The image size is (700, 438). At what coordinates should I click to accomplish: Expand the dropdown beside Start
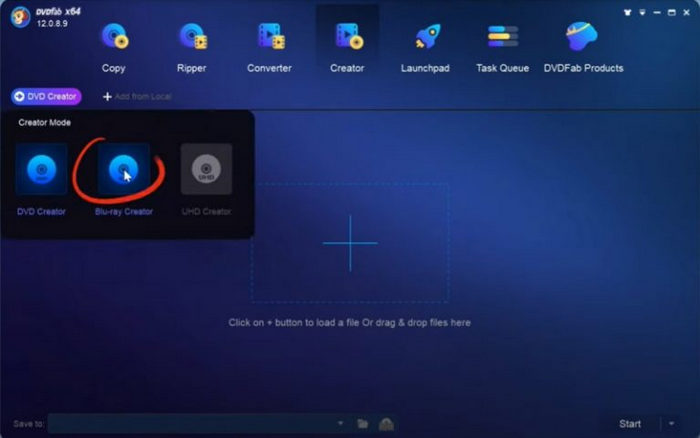(671, 424)
